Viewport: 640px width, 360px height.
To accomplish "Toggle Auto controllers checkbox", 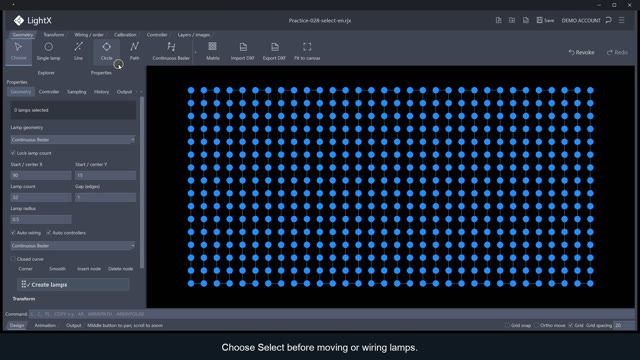I will tap(49, 233).
